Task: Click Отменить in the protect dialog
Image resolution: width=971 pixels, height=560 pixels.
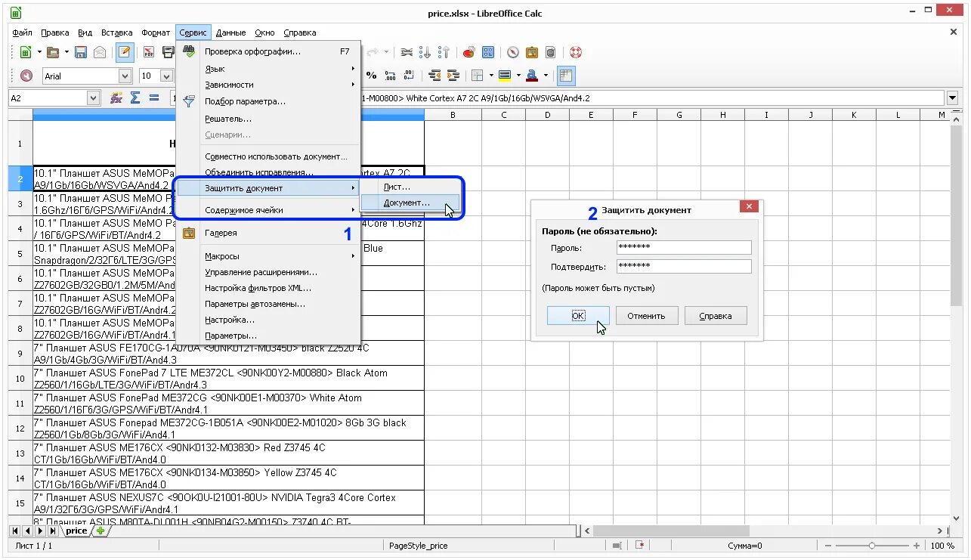Action: 647,316
